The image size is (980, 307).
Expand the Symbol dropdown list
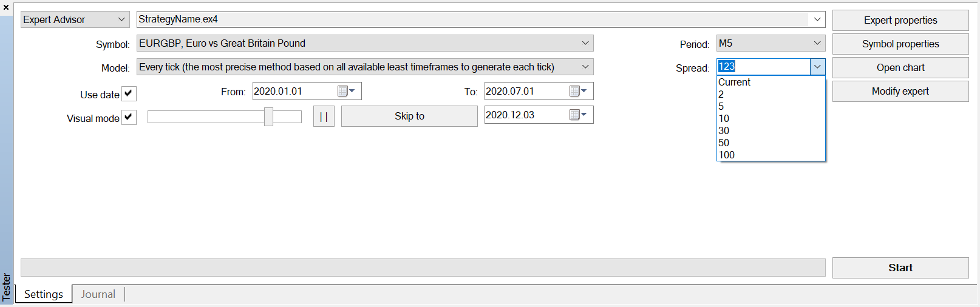point(585,43)
